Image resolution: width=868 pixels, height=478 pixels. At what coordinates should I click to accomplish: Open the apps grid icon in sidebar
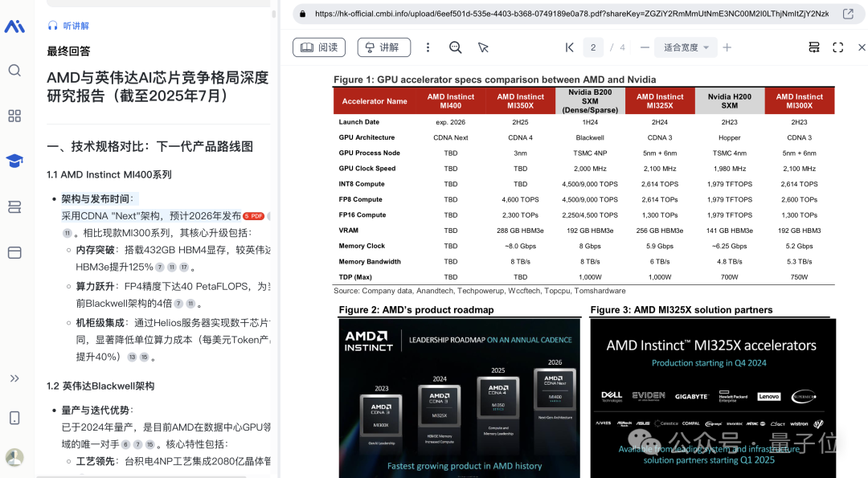[x=14, y=116]
